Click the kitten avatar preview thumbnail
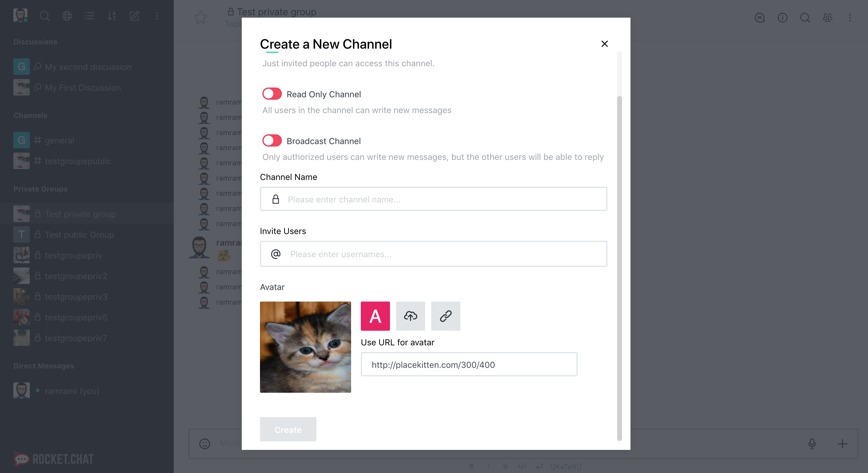The image size is (868, 473). (x=305, y=347)
